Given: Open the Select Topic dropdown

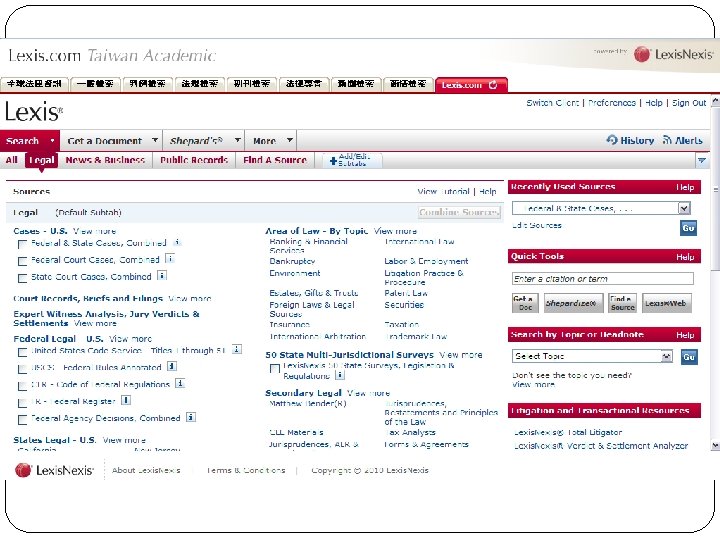Looking at the screenshot, I should tap(592, 356).
